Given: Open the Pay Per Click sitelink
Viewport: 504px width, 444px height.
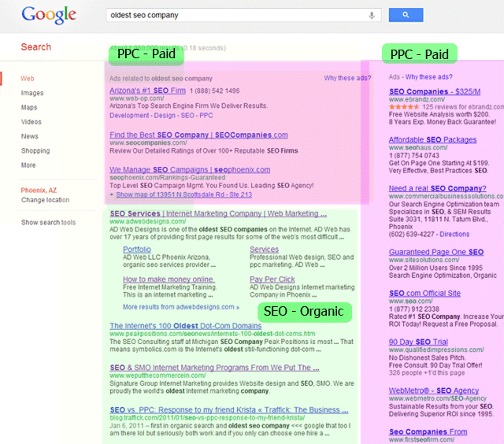Looking at the screenshot, I should pyautogui.click(x=272, y=279).
